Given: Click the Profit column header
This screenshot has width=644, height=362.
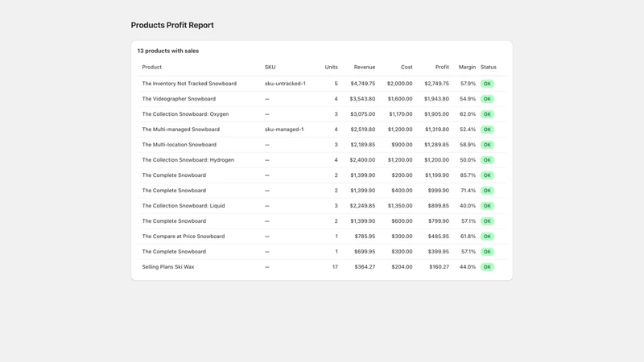Looking at the screenshot, I should (x=442, y=67).
